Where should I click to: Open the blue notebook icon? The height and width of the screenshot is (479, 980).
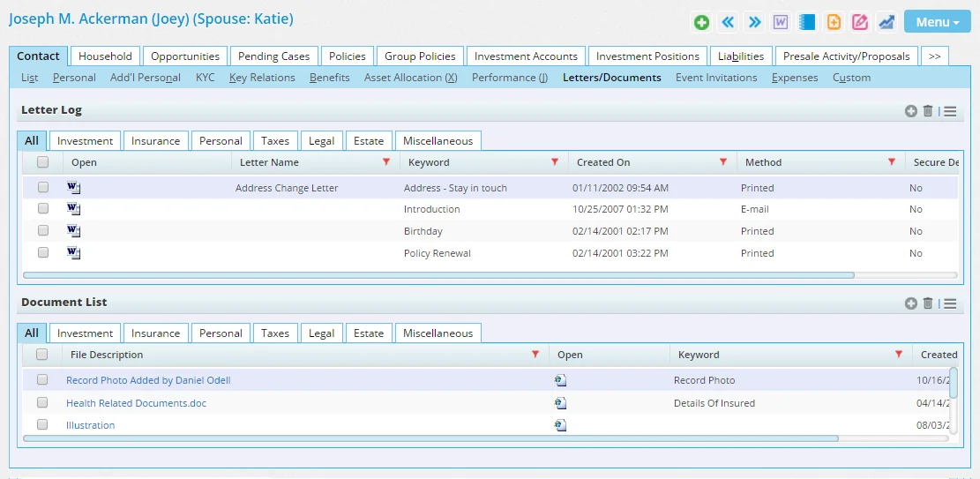[x=807, y=22]
